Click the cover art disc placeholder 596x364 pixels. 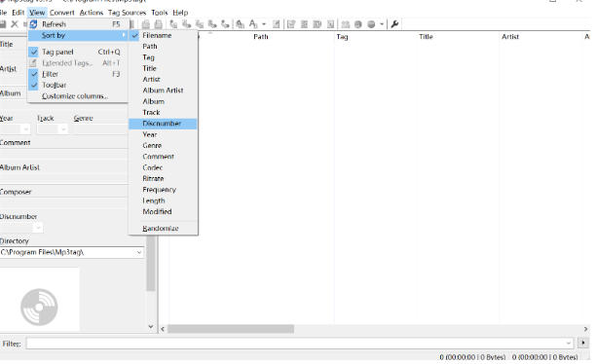39,307
